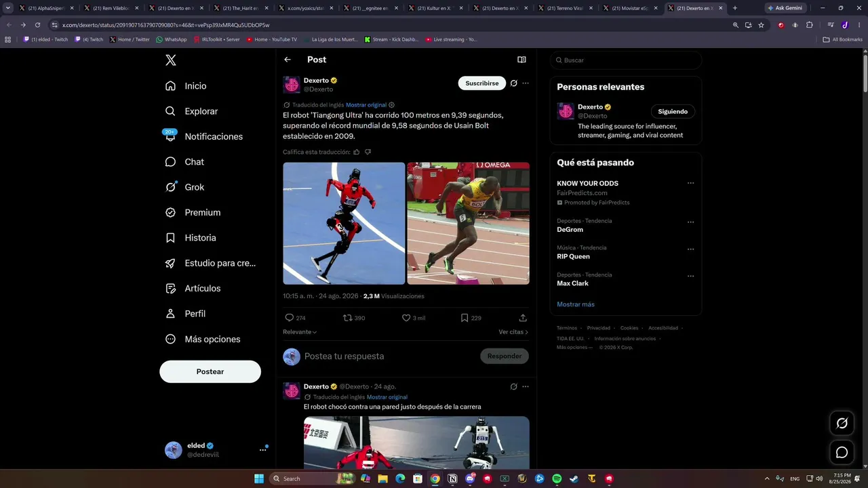Expand footer Más opciones link
868x488 pixels.
point(574,347)
